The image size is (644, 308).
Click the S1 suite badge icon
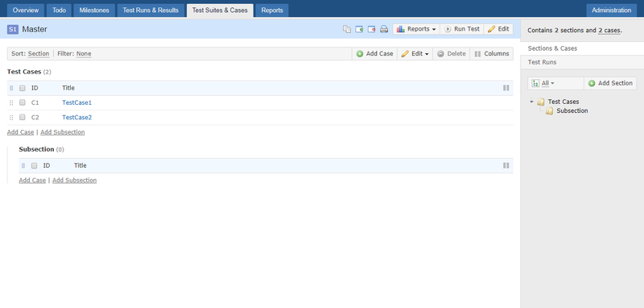[13, 29]
